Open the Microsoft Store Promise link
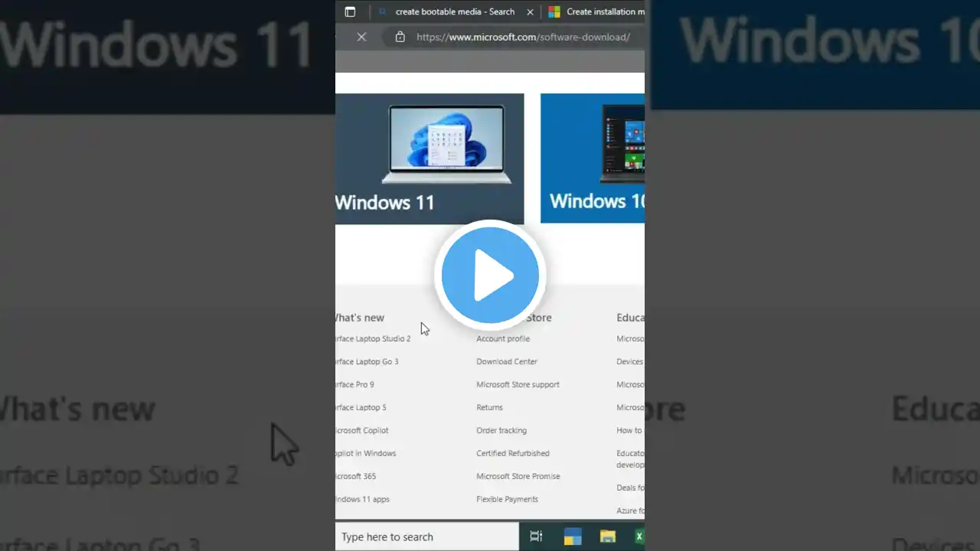 tap(518, 476)
